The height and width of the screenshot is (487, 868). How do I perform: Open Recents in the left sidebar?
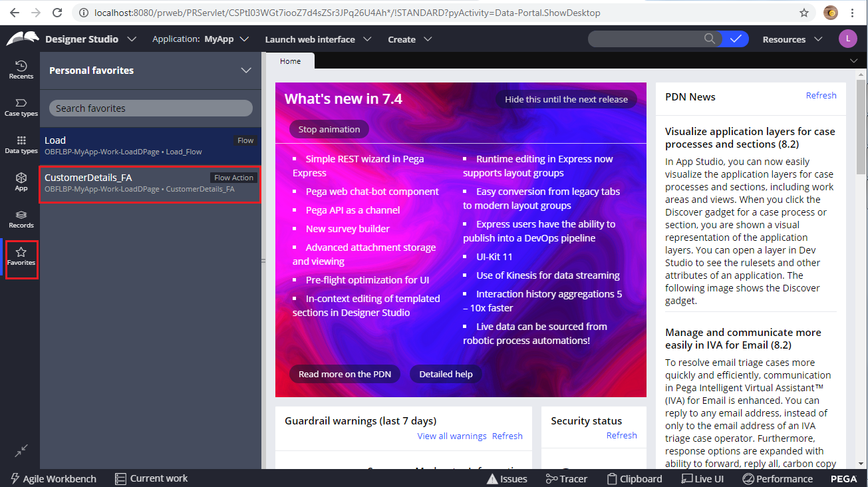[21, 69]
